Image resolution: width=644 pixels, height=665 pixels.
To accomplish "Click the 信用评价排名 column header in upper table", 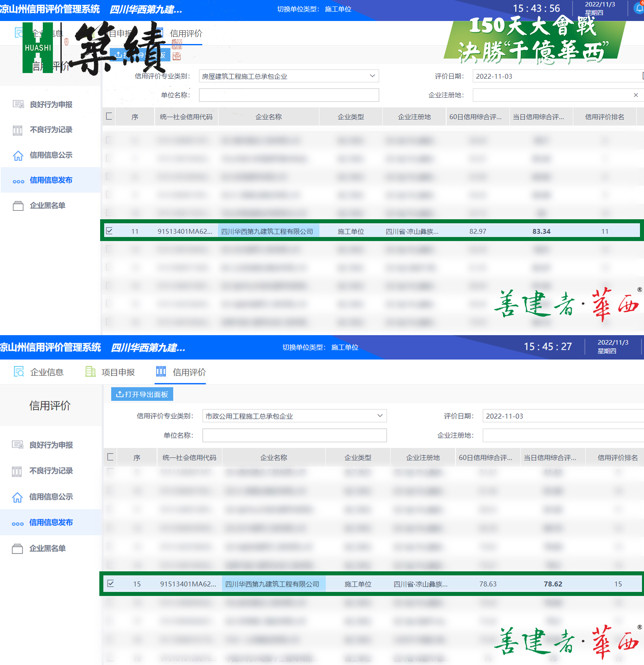I will [x=604, y=117].
